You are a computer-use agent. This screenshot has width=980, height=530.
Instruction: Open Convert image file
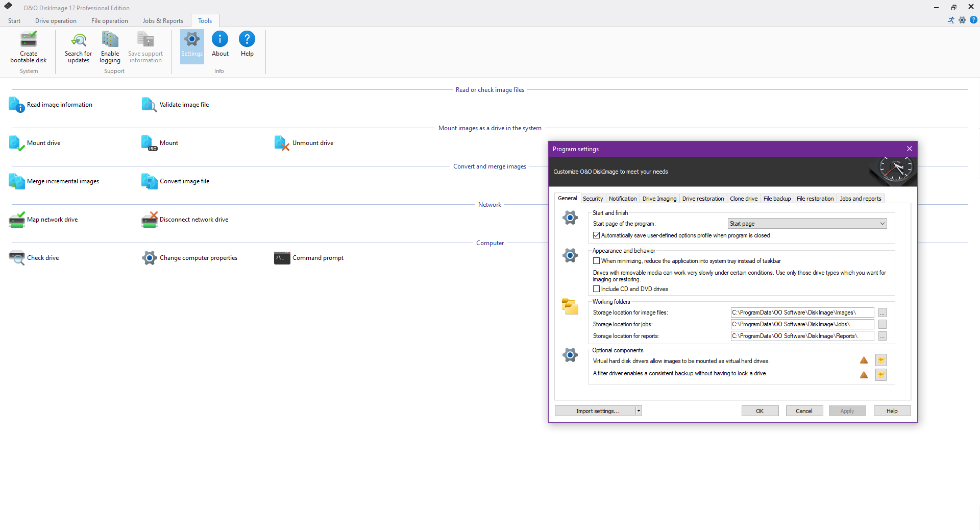(176, 181)
